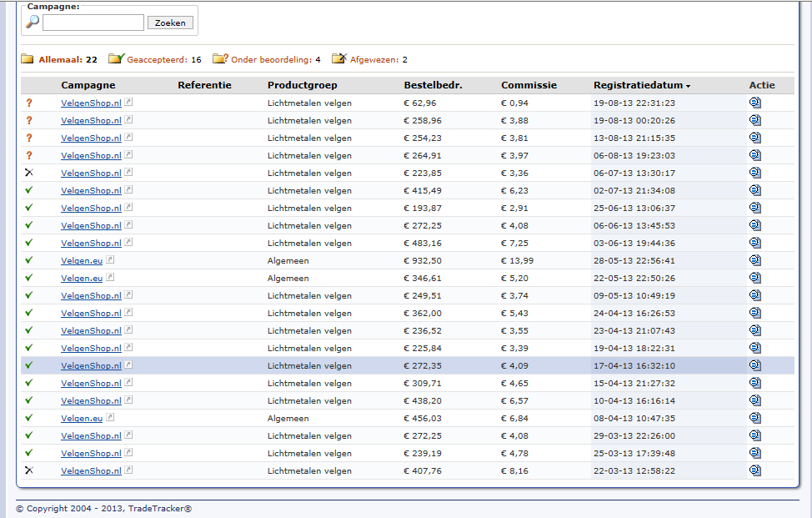Select the order amount € 264,91
This screenshot has width=812, height=518.
423,155
